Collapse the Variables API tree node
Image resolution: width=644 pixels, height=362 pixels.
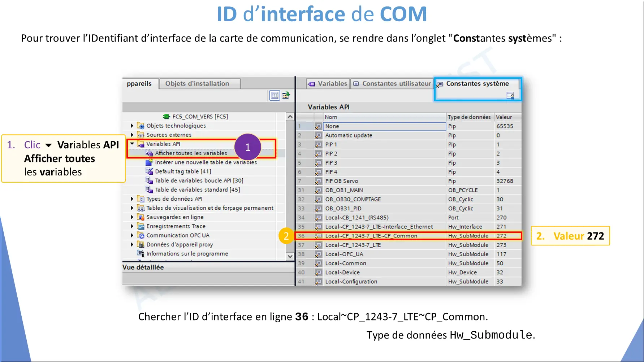coord(132,144)
